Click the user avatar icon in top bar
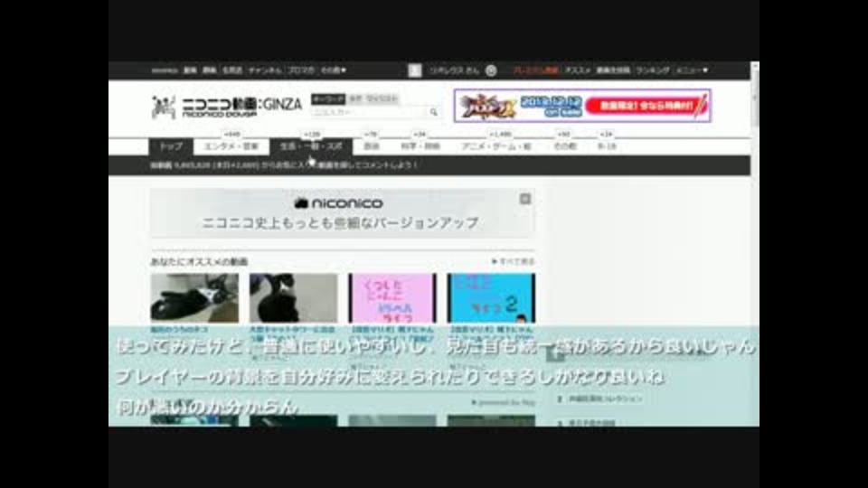This screenshot has width=868, height=488. (415, 70)
